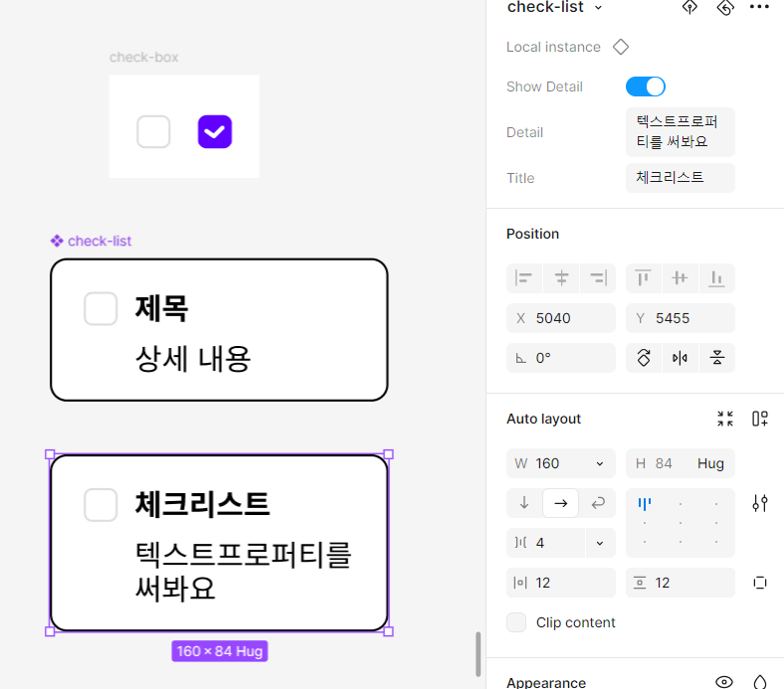Align horizontal centers
The image size is (784, 689).
point(561,277)
